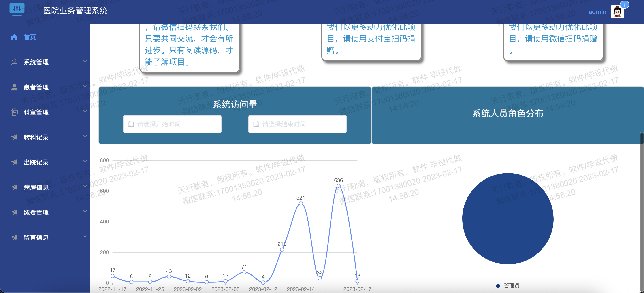Click the app logo icon at top left
Screen dimensions: 644x293
coord(17,9)
